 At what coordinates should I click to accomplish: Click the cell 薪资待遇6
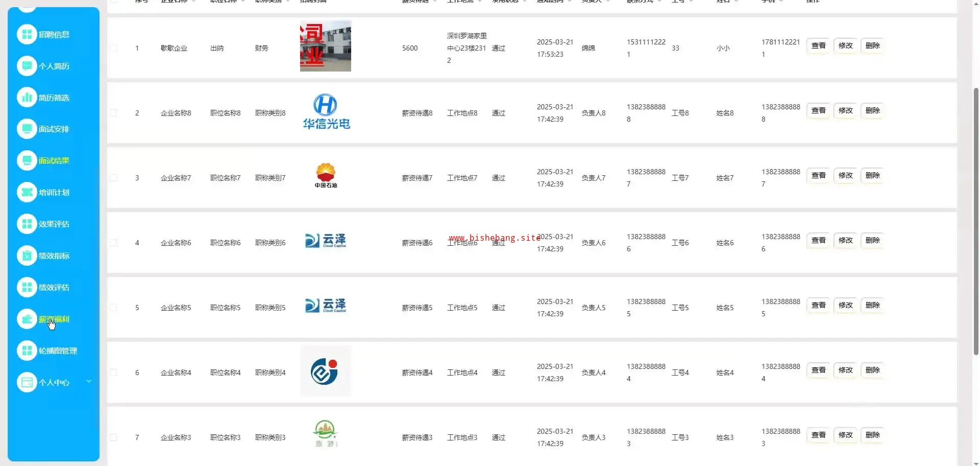click(417, 243)
